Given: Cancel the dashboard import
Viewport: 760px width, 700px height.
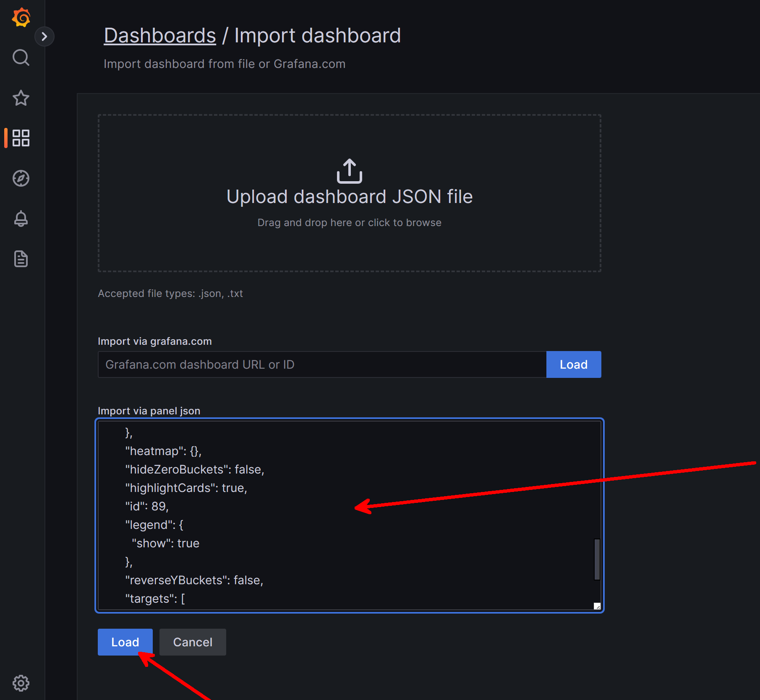Looking at the screenshot, I should pos(193,642).
